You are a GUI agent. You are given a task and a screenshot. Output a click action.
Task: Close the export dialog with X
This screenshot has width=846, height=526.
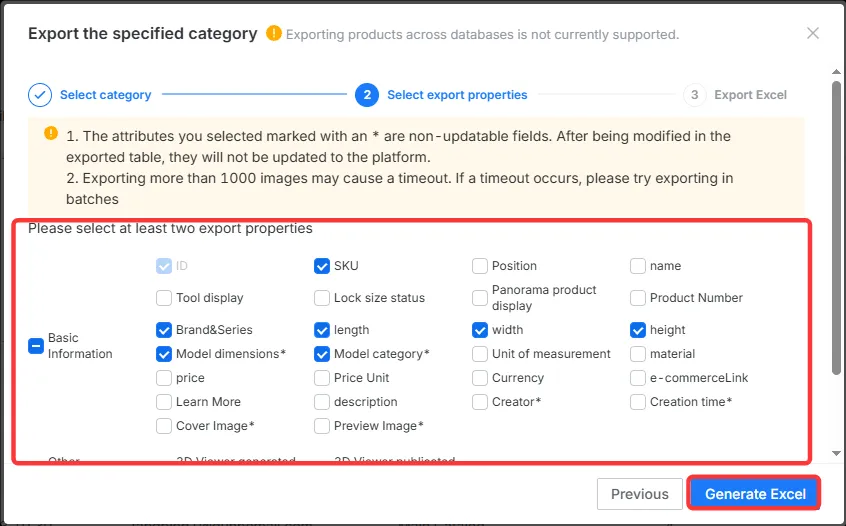[813, 33]
